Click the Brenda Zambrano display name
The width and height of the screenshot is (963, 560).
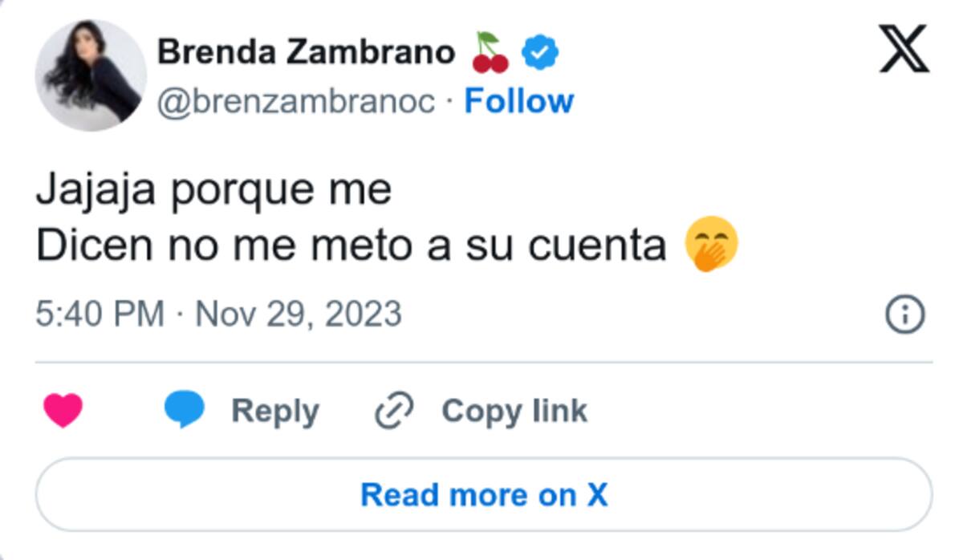[x=306, y=53]
